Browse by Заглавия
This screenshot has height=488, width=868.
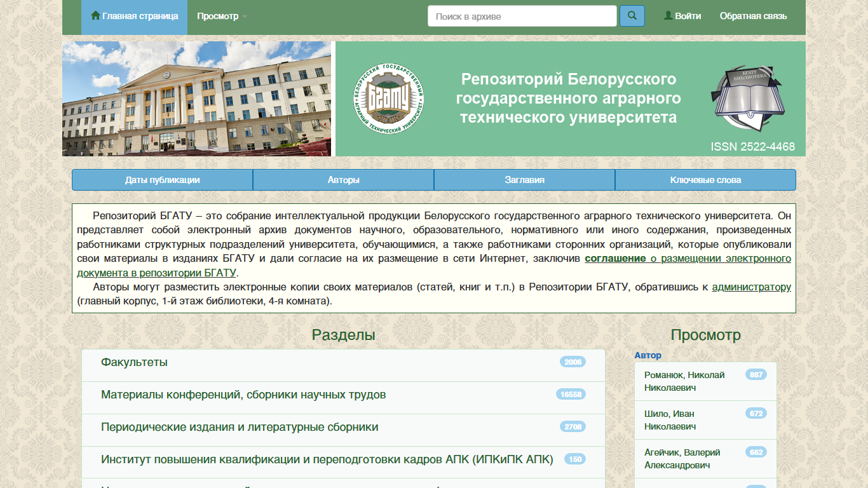[x=525, y=180]
